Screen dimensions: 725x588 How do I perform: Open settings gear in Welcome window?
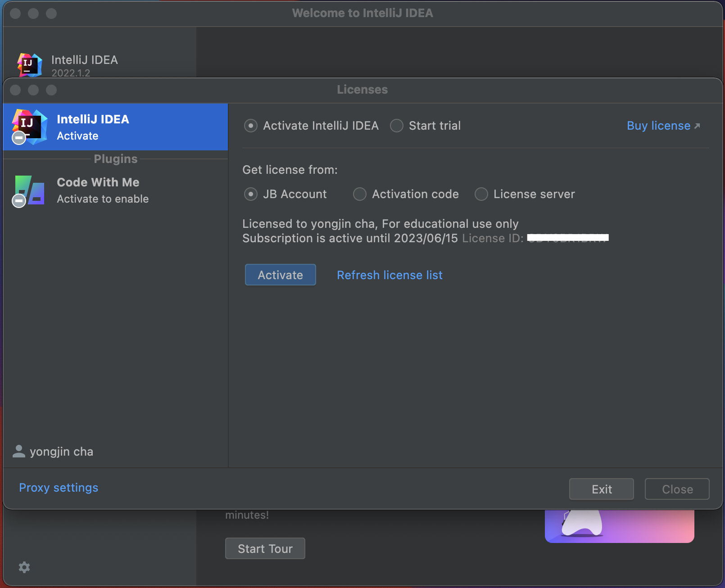point(24,567)
